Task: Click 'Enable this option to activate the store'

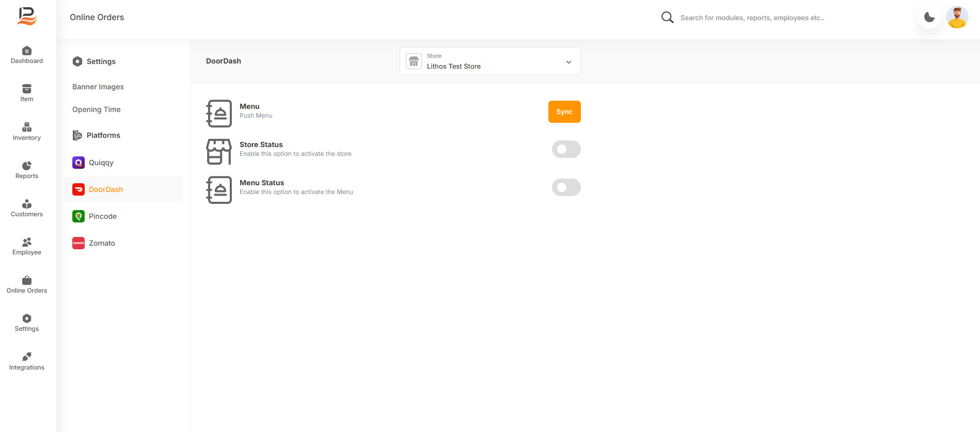Action: pyautogui.click(x=295, y=154)
